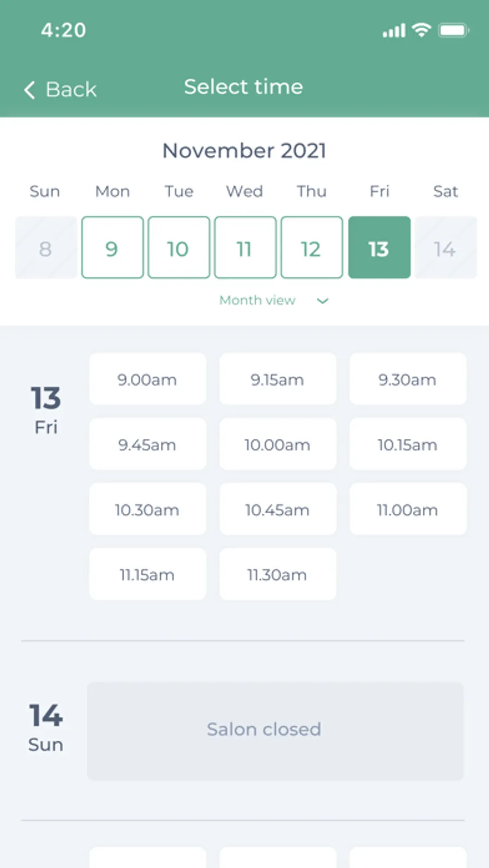Viewport: 489px width, 868px height.
Task: Expand the Month view chevron
Action: point(322,301)
